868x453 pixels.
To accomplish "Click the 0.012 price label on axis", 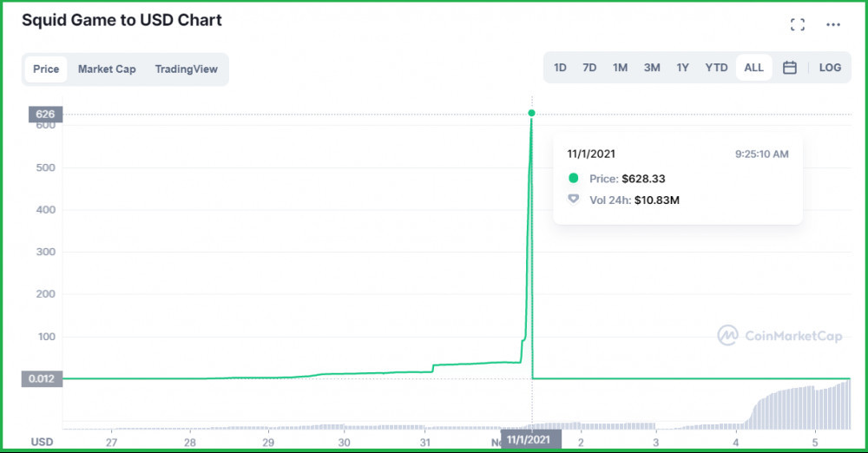I will (42, 378).
